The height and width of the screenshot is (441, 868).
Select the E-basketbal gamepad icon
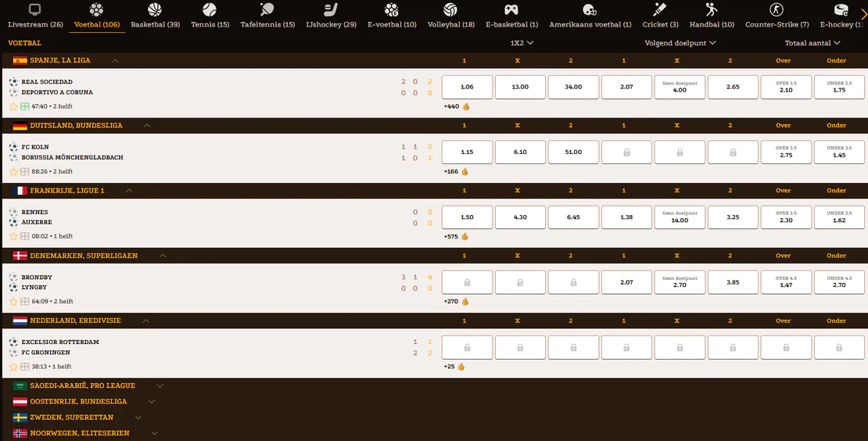pyautogui.click(x=511, y=9)
